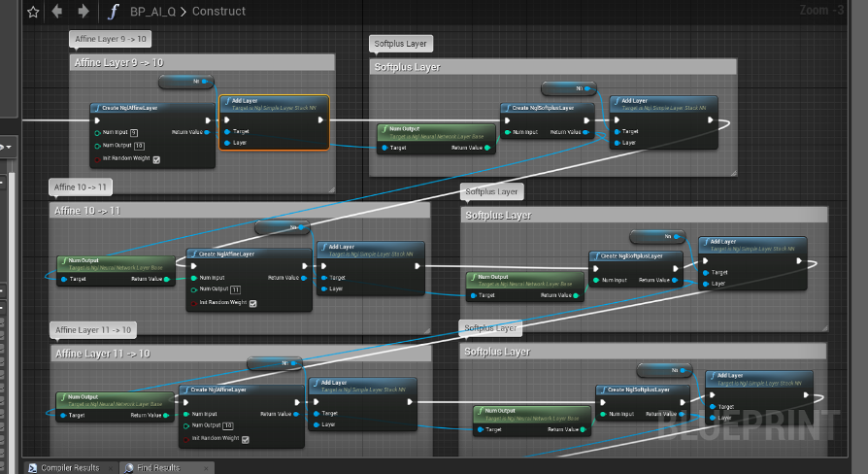The width and height of the screenshot is (868, 474).
Task: Click Num Output field showing 11
Action: (x=235, y=289)
